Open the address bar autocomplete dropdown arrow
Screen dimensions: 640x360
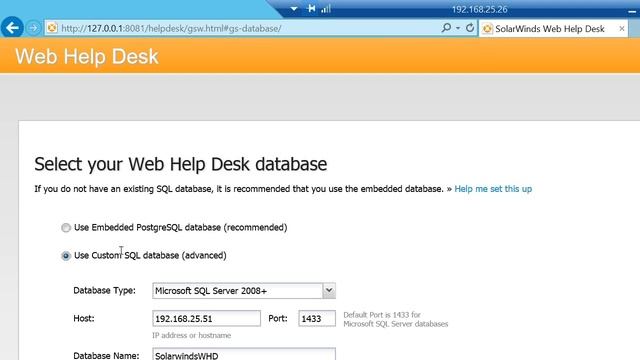[x=458, y=28]
